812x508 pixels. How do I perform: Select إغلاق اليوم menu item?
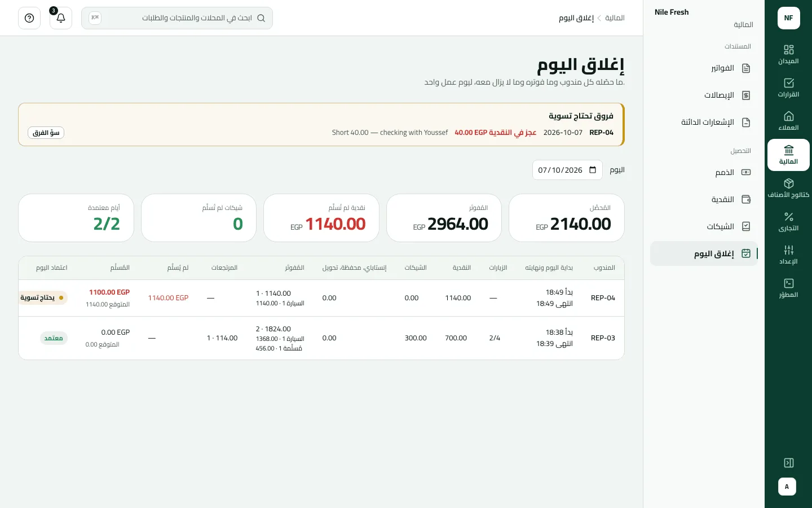click(x=704, y=254)
